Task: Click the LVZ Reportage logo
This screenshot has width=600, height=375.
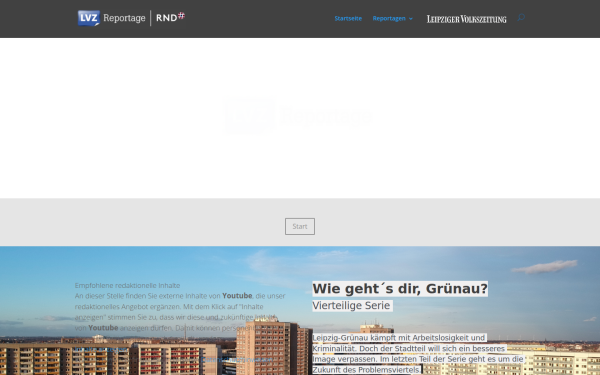Action: [111, 18]
